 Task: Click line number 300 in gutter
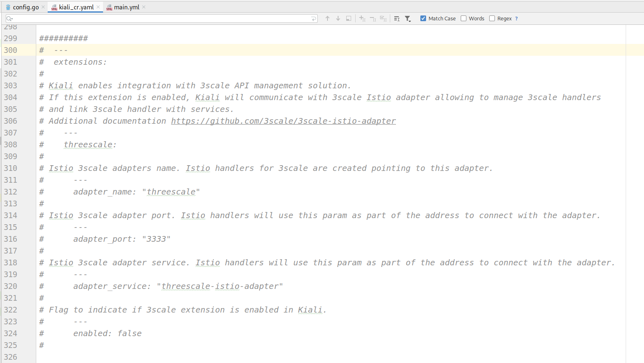[11, 50]
